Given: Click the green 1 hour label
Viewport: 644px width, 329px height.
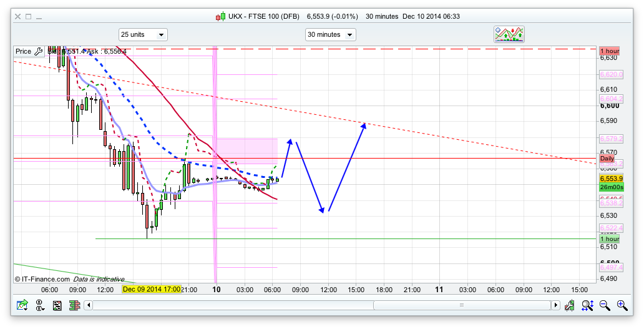Looking at the screenshot, I should [x=609, y=239].
